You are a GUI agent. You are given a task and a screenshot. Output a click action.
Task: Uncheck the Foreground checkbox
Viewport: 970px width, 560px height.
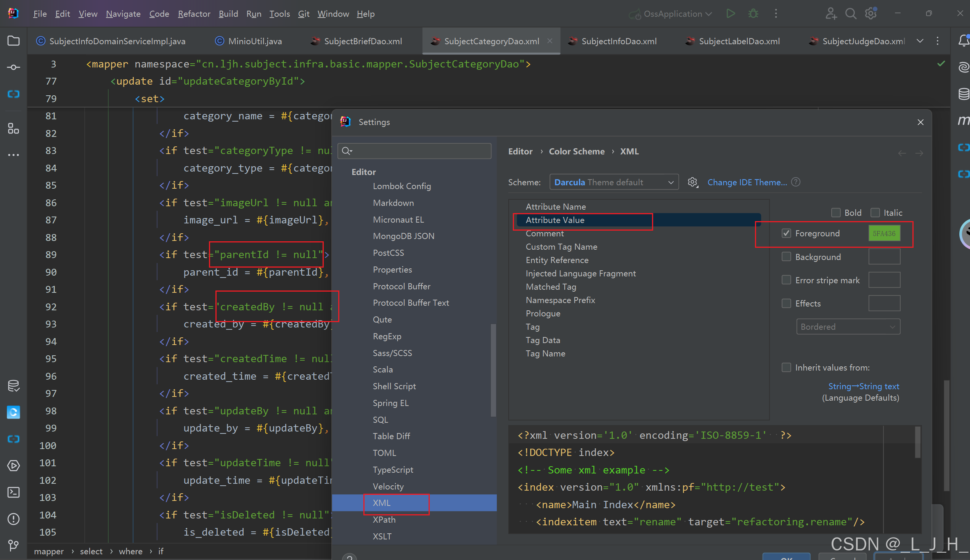[786, 233]
